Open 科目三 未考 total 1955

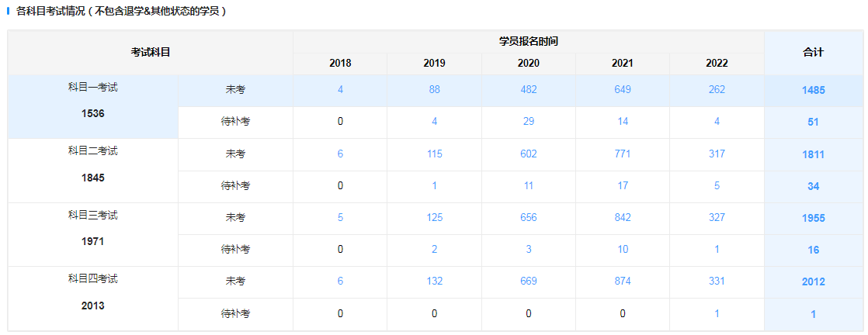click(813, 218)
